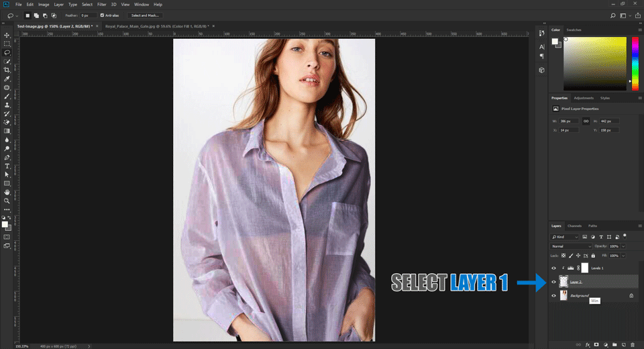Pick a color in the color field
This screenshot has width=644, height=349.
[595, 63]
